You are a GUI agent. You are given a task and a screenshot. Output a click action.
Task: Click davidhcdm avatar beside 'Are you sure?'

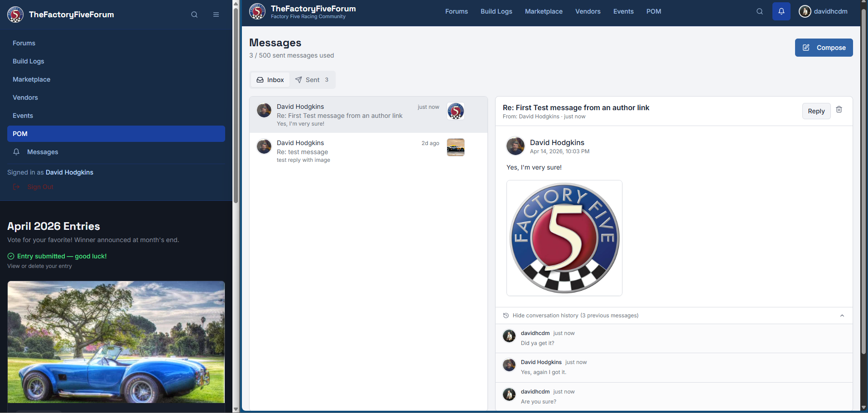click(509, 394)
